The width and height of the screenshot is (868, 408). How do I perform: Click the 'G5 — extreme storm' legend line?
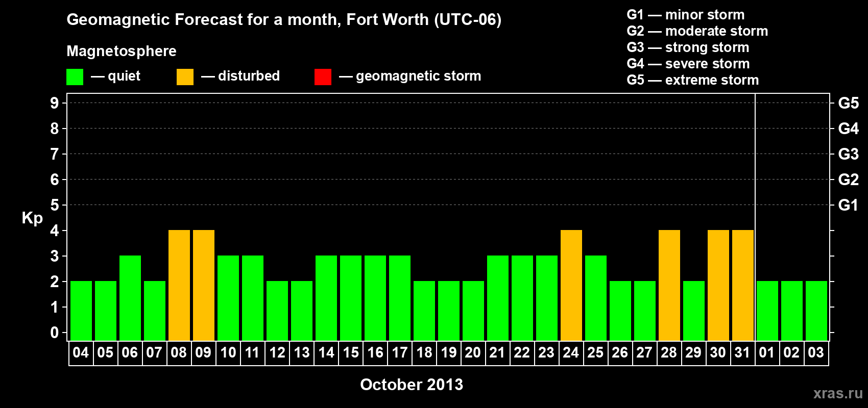[692, 80]
